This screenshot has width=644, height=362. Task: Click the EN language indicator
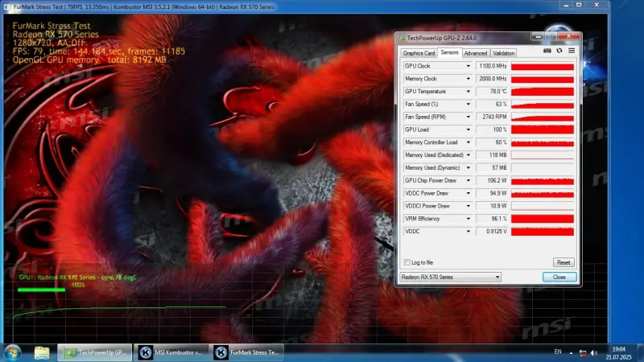(x=558, y=352)
